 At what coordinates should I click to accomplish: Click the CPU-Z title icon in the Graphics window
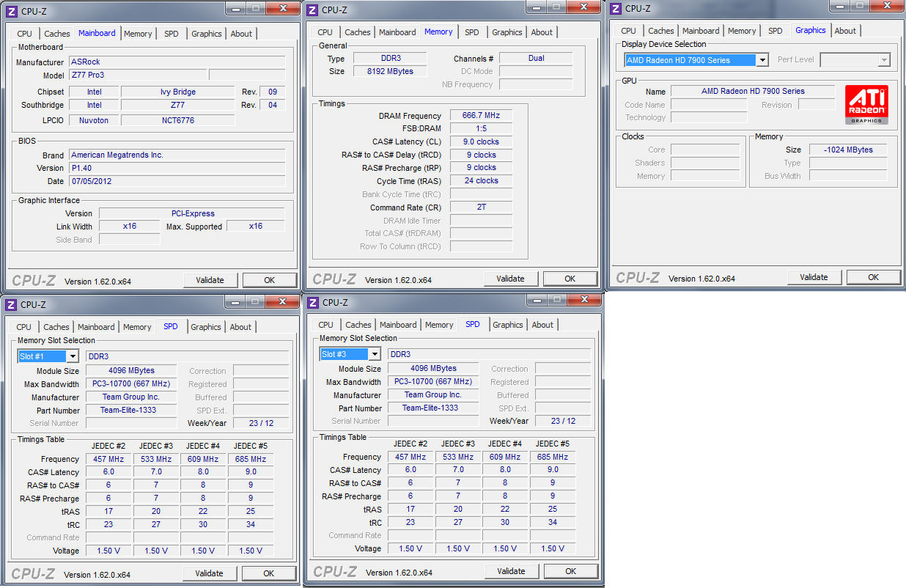(616, 8)
